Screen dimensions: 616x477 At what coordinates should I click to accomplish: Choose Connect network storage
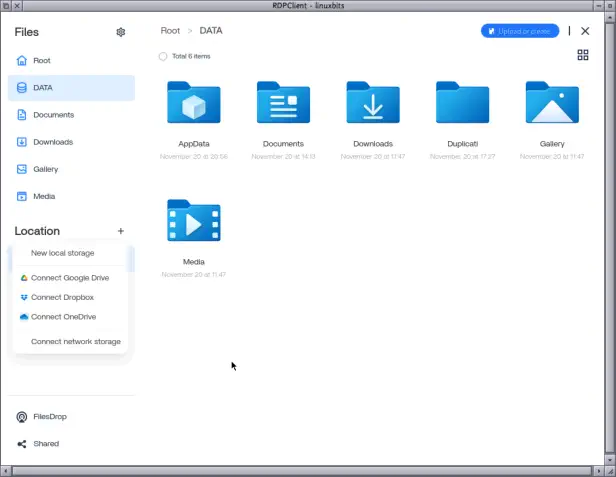point(75,341)
